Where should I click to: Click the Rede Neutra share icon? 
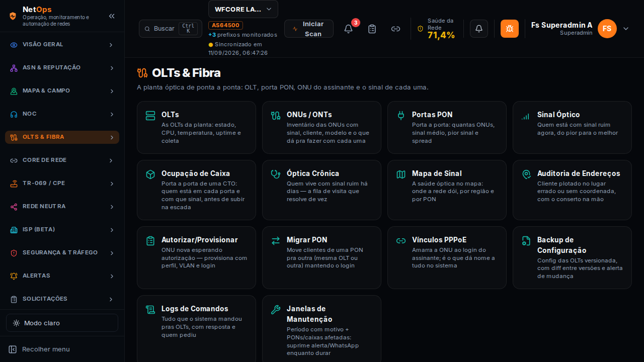tap(14, 207)
